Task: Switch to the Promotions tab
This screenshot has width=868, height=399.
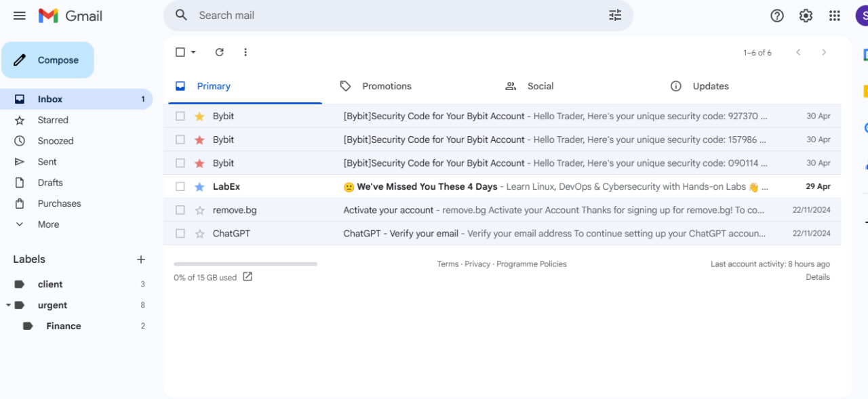Action: [x=387, y=86]
